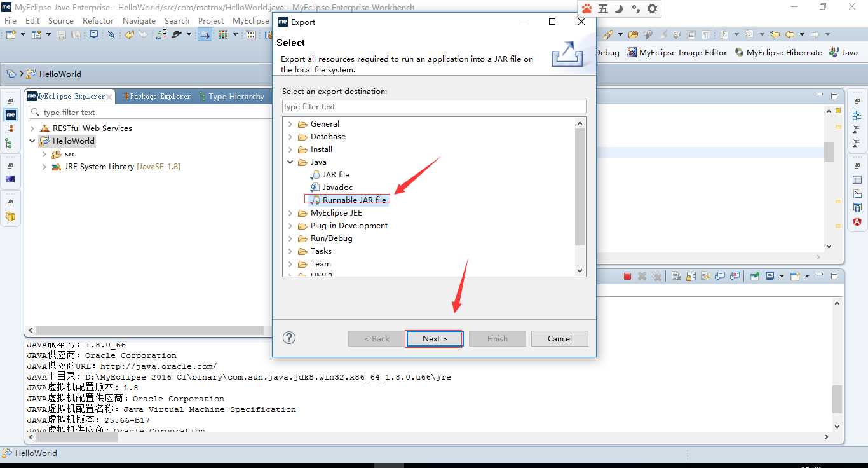
Task: Switch to Java perspective
Action: [844, 53]
